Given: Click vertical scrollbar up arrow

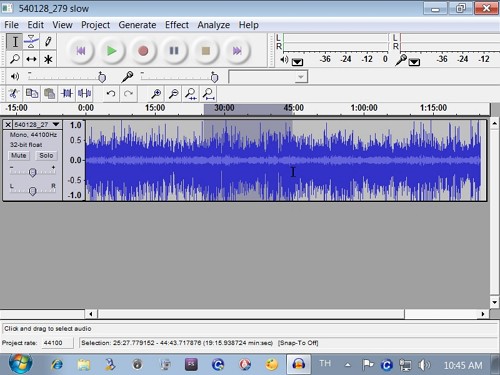Looking at the screenshot, I should (495, 123).
